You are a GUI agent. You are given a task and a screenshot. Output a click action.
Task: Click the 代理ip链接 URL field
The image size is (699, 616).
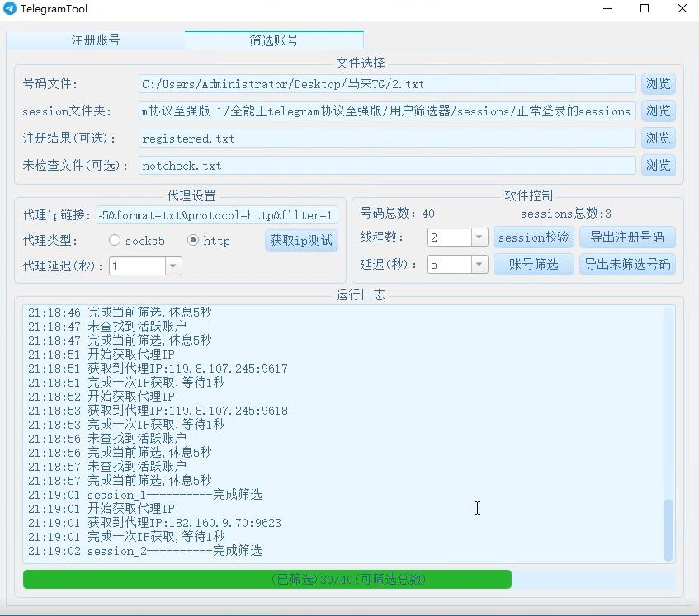point(217,215)
